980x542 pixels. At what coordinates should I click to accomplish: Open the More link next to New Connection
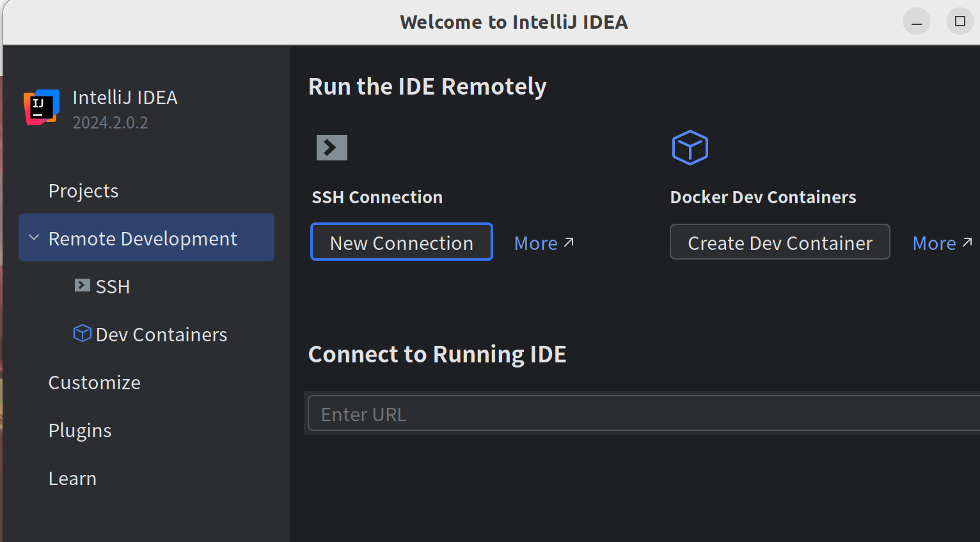point(536,243)
